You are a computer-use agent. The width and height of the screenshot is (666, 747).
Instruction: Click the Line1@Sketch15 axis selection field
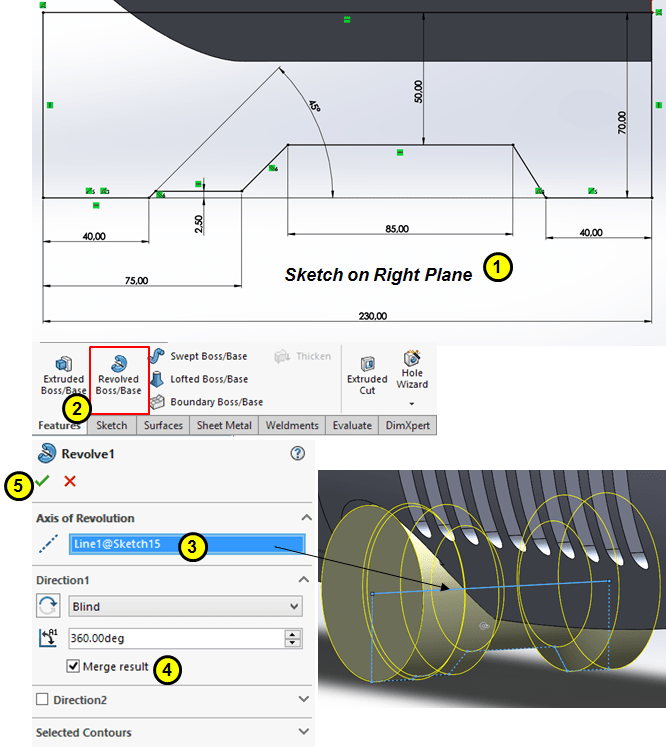click(x=185, y=546)
